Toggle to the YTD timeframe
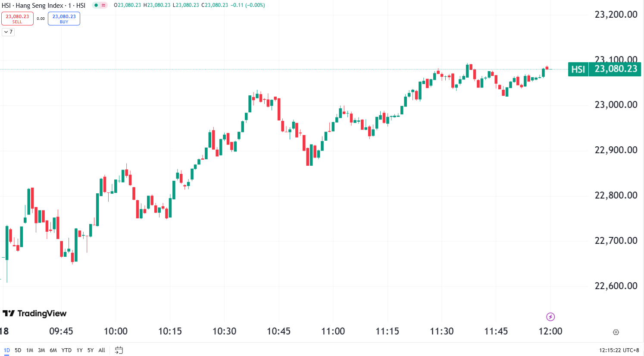 (66, 350)
